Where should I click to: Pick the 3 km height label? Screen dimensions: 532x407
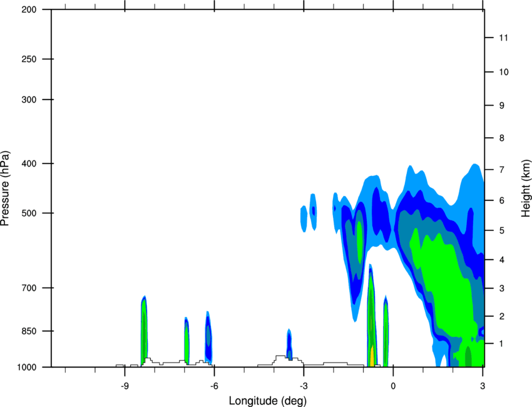pos(502,289)
